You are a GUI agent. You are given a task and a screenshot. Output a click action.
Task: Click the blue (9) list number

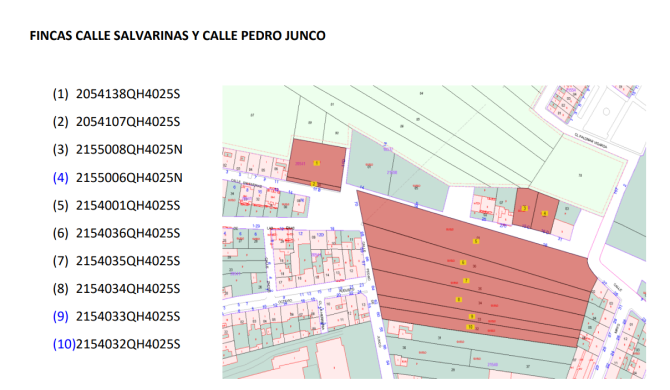pyautogui.click(x=60, y=317)
